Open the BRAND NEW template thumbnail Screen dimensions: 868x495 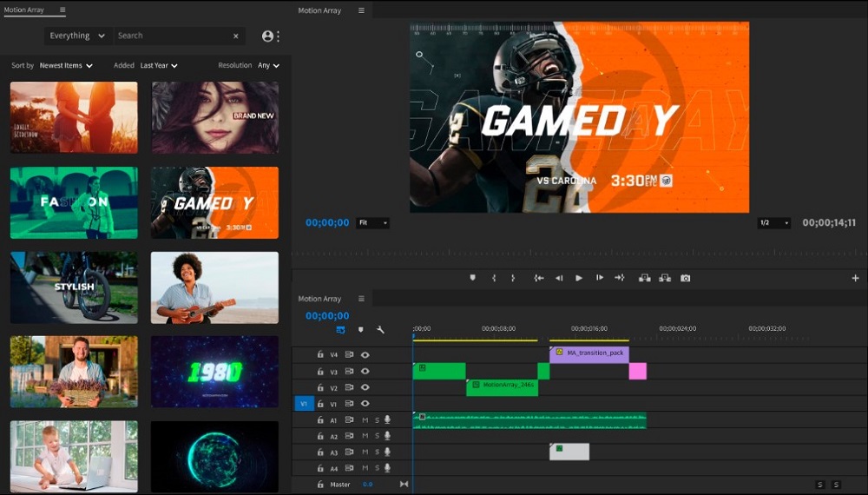click(x=214, y=117)
